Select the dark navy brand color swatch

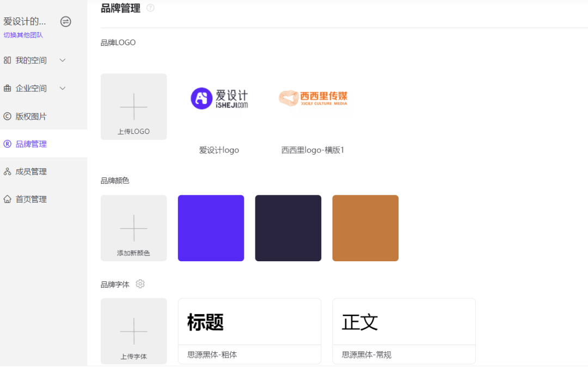(x=288, y=228)
